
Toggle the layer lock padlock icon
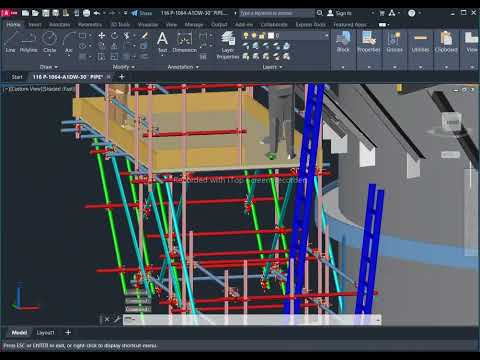click(262, 35)
